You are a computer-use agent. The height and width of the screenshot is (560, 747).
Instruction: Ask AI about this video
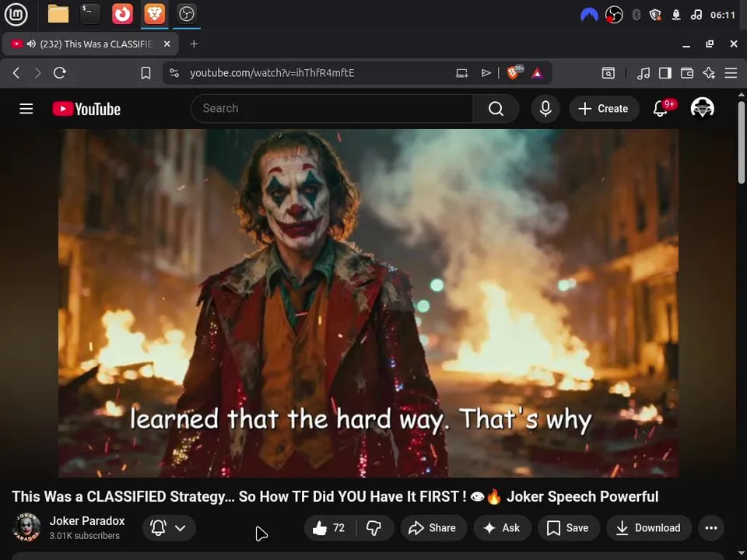pyautogui.click(x=502, y=527)
